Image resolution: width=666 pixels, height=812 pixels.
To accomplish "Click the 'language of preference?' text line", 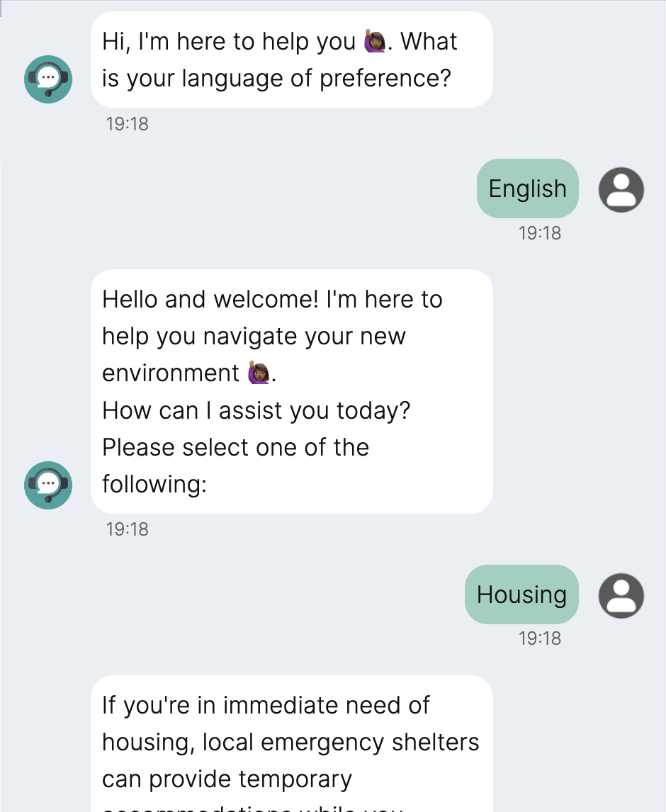I will pos(276,78).
